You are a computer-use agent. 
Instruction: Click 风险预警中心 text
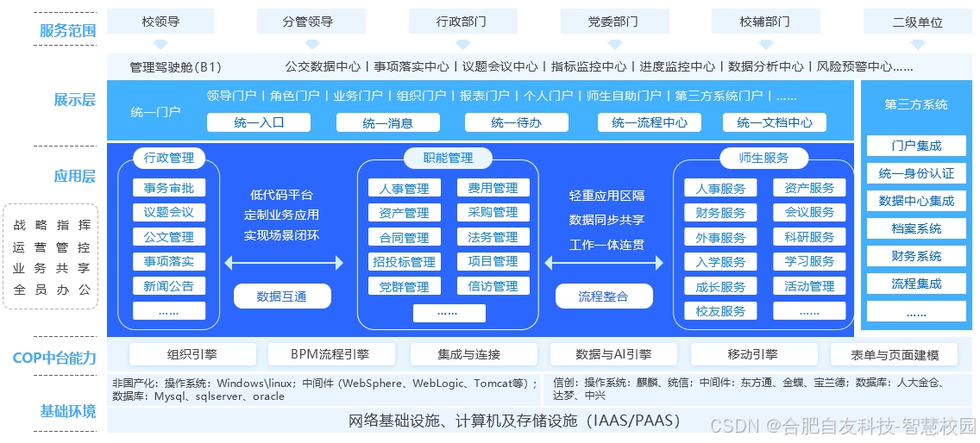[x=854, y=66]
